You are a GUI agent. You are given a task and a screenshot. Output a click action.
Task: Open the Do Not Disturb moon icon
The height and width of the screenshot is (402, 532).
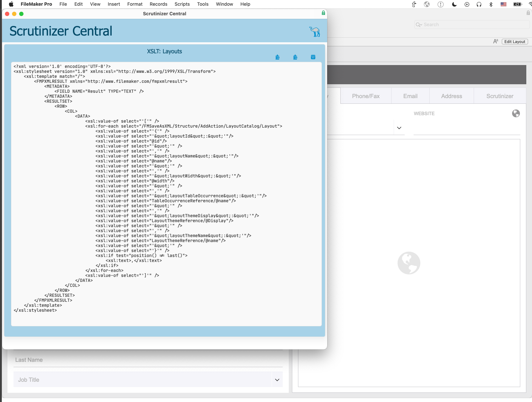click(x=454, y=4)
